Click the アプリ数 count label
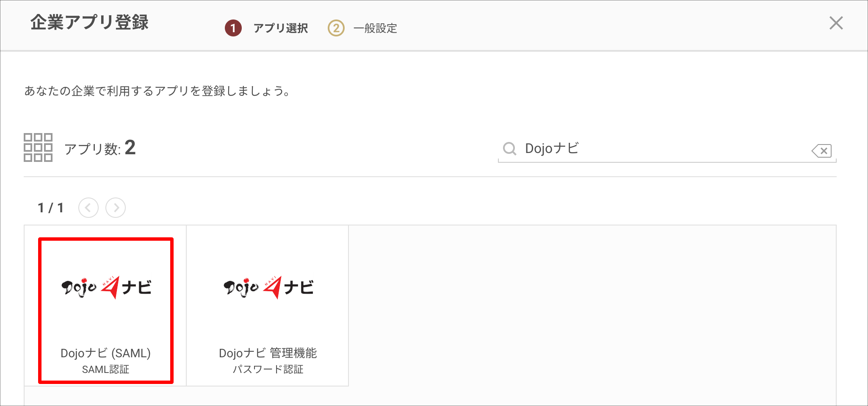Screen dimensions: 868x406 [100, 148]
